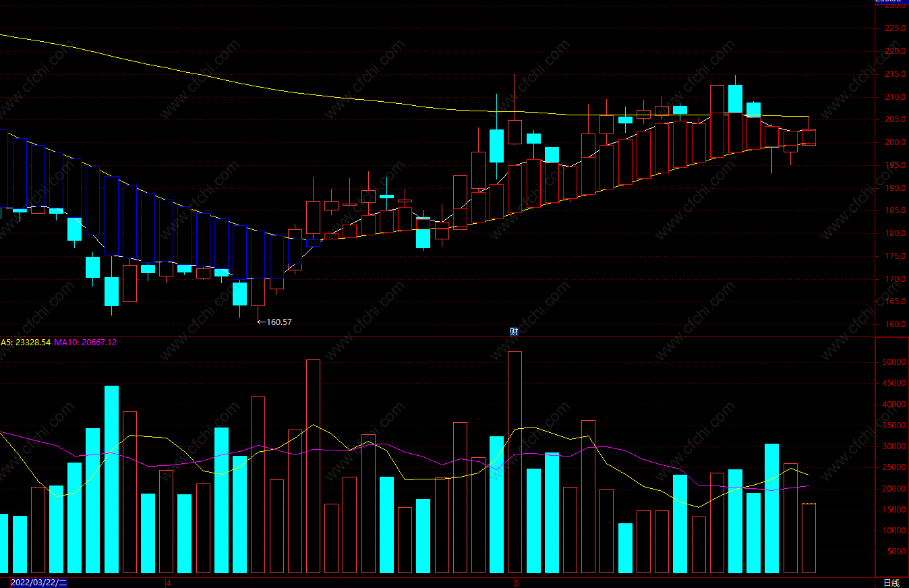This screenshot has width=909, height=588.
Task: Click the 170.0 price axis label
Action: [893, 279]
